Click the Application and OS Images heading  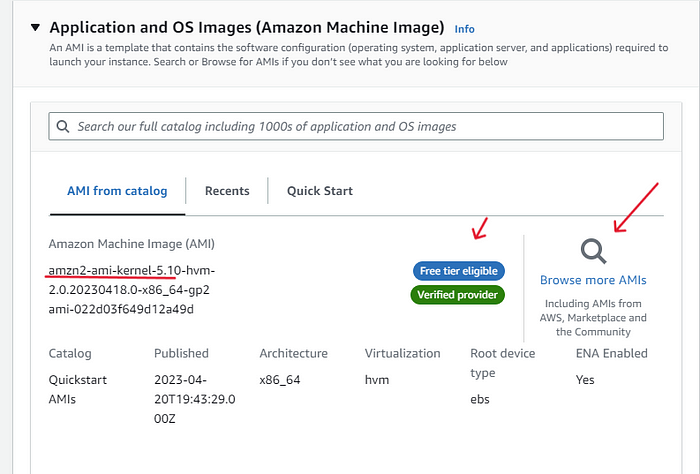pyautogui.click(x=247, y=28)
